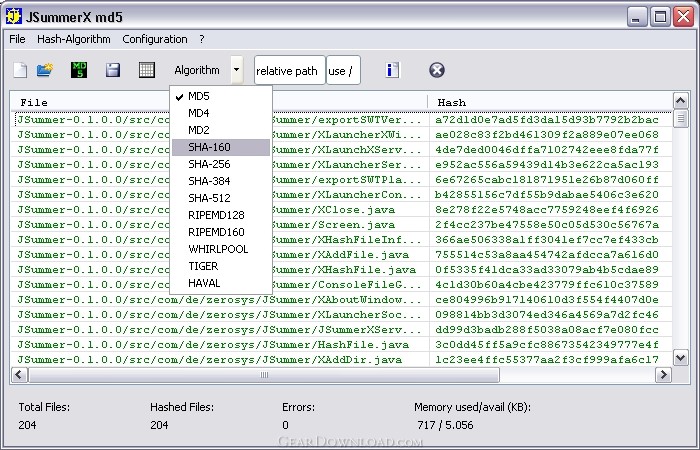Click the JSummerX title bar app icon
700x450 pixels.
click(x=13, y=17)
